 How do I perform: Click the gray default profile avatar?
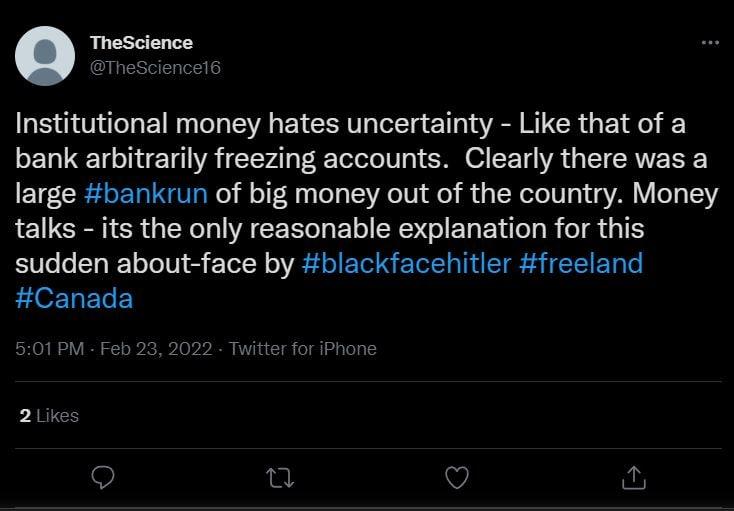pos(45,56)
